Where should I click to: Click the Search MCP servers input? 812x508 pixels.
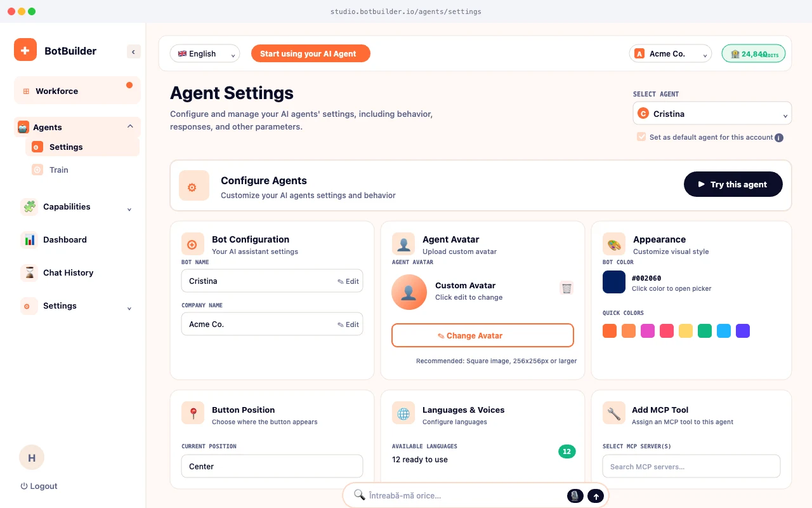691,466
